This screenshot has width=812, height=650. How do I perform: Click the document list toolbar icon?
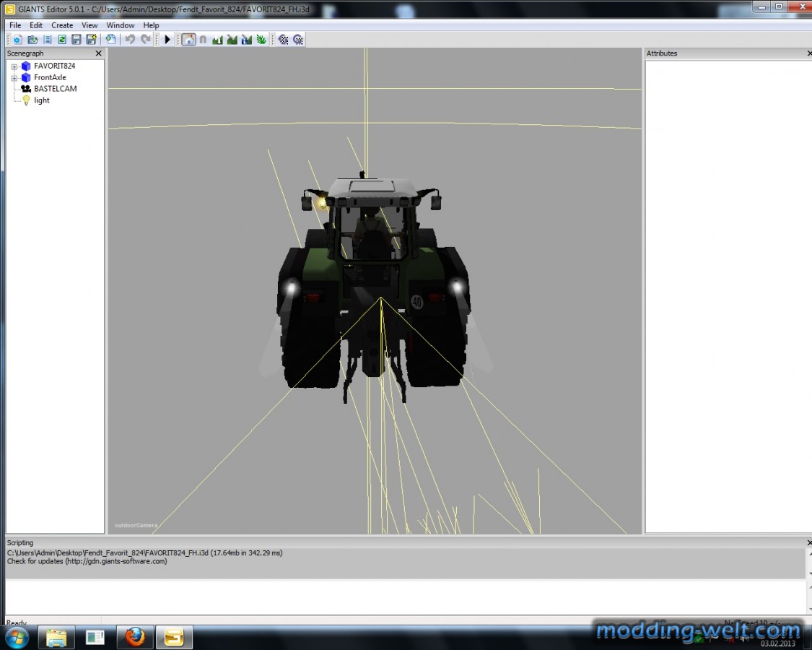point(48,40)
